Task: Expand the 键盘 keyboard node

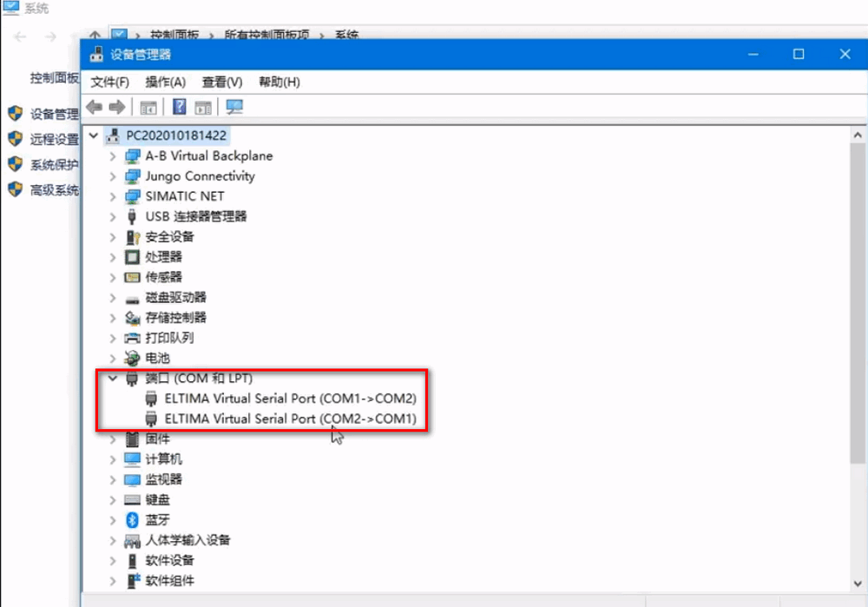Action: (112, 499)
